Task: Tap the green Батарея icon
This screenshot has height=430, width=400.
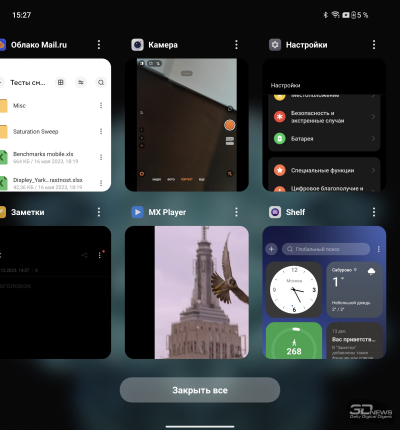Action: coord(280,138)
